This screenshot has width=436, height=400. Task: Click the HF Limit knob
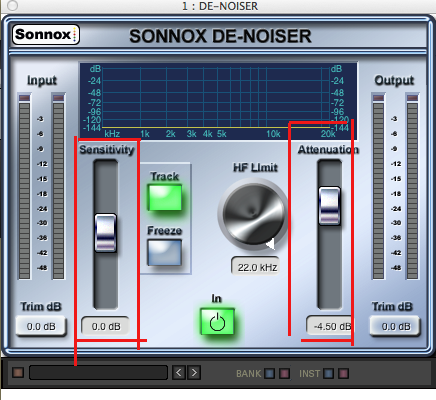(254, 214)
